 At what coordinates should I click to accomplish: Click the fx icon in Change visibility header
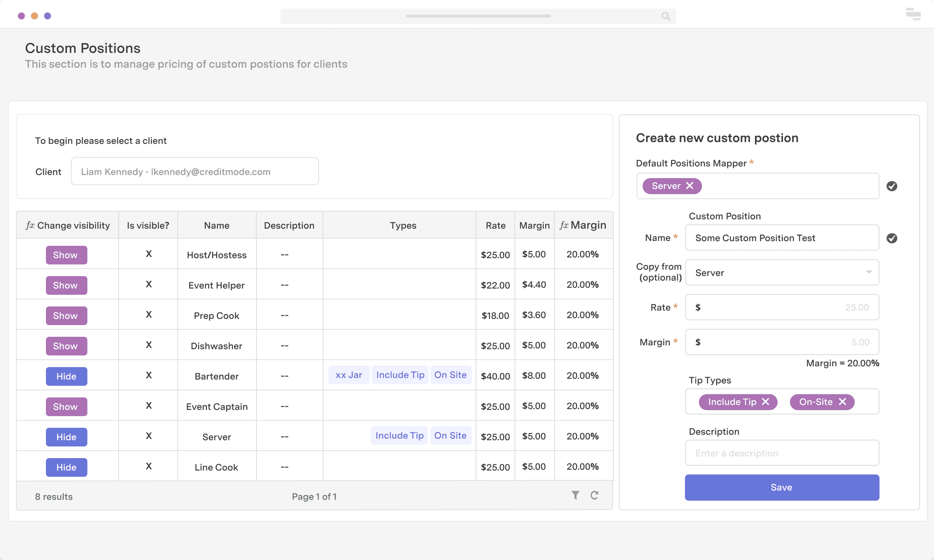(30, 225)
